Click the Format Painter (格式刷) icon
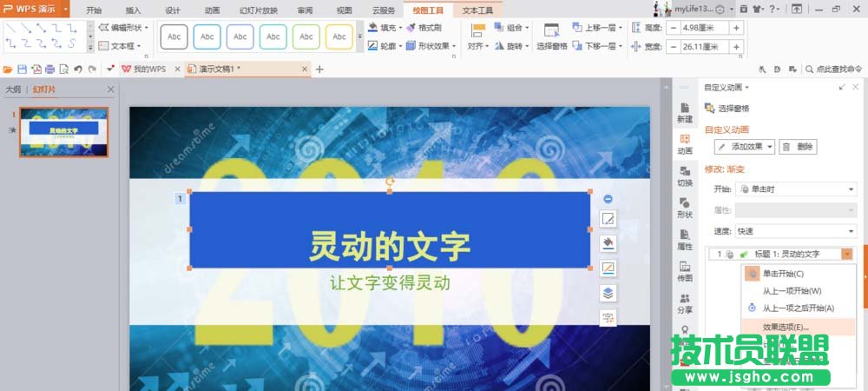 coord(411,27)
